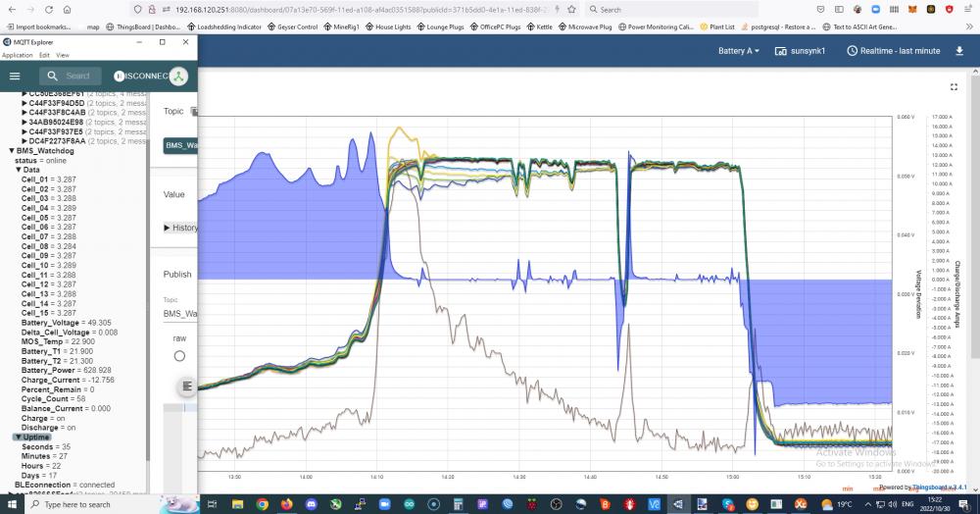The width and height of the screenshot is (980, 514).
Task: Open the notification center icon
Action: [963, 504]
